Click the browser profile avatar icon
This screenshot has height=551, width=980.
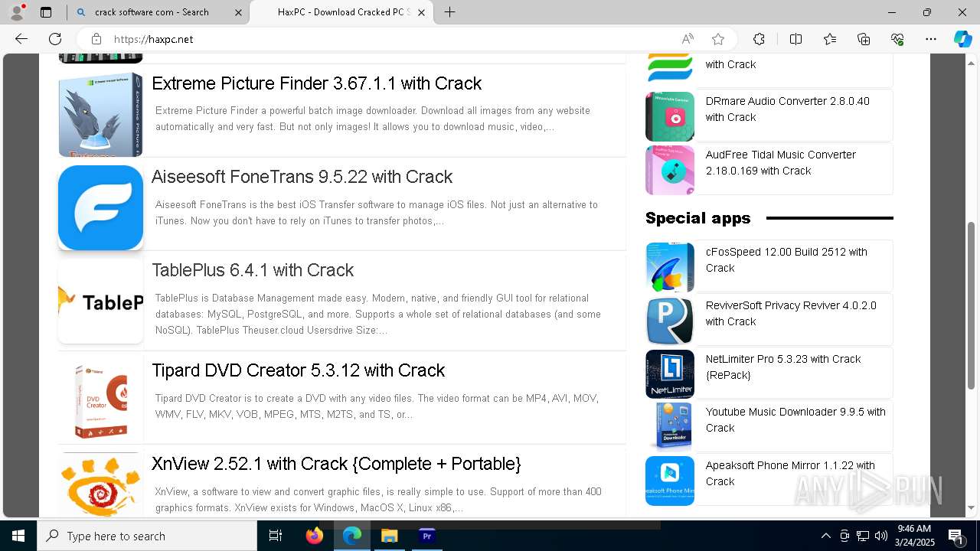coord(17,12)
